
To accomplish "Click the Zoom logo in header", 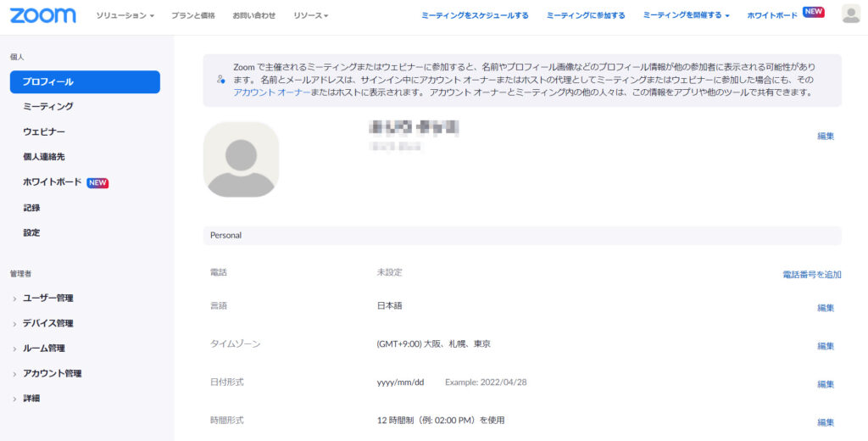I will click(x=43, y=15).
